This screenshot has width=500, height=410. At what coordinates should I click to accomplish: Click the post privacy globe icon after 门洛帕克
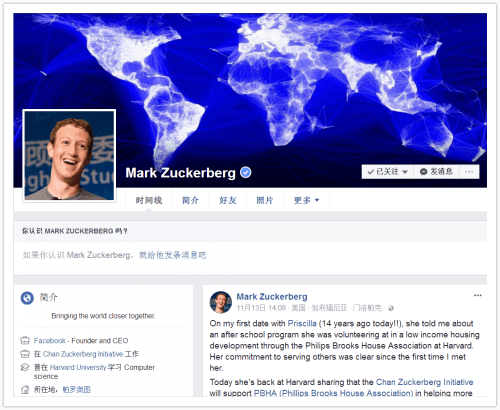click(x=391, y=308)
